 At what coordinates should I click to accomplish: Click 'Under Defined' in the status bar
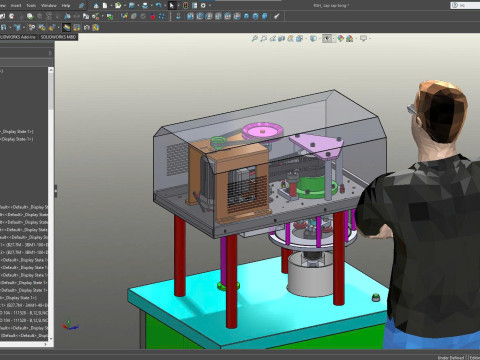click(451, 357)
